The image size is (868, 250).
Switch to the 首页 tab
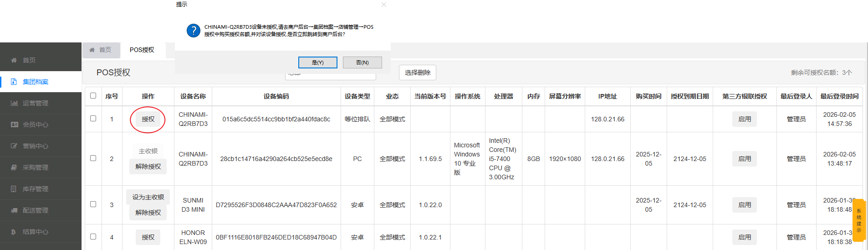[x=101, y=50]
